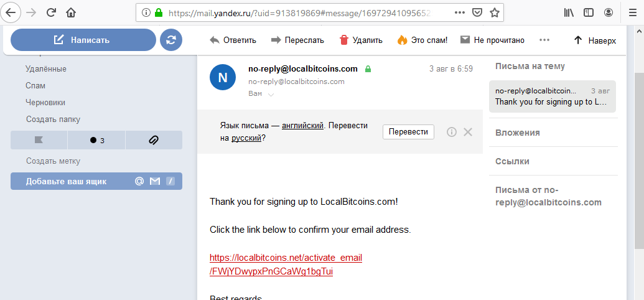Mark email as Not read
This screenshot has width=644, height=300.
point(492,40)
